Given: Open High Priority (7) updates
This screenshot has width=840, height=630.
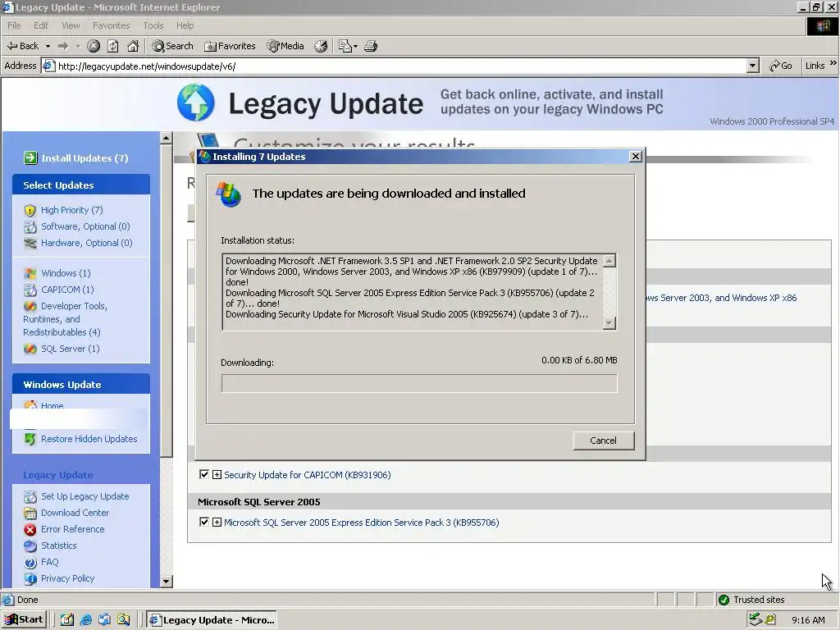Looking at the screenshot, I should pyautogui.click(x=72, y=210).
